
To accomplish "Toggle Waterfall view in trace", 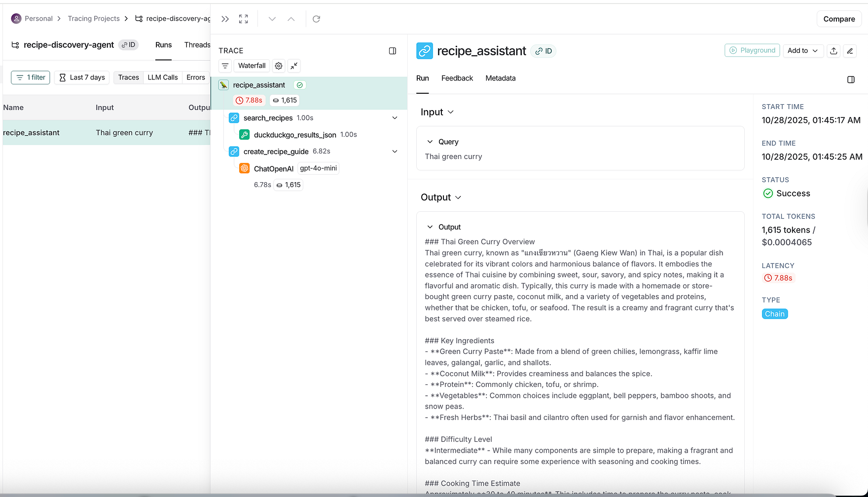I will pos(252,66).
